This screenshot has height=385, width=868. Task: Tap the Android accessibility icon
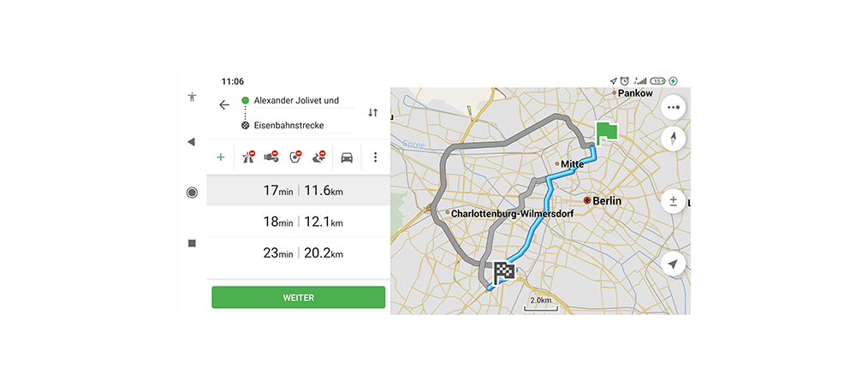point(192,98)
